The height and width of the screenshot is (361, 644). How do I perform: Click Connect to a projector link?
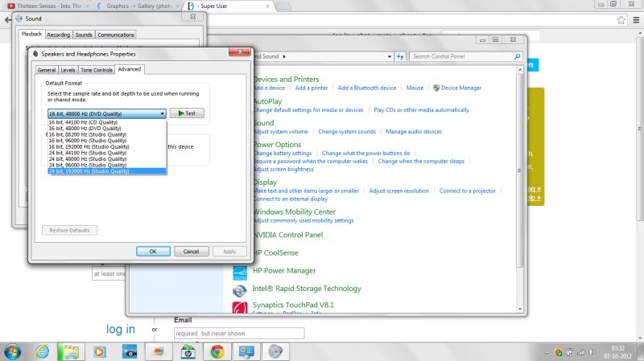468,191
